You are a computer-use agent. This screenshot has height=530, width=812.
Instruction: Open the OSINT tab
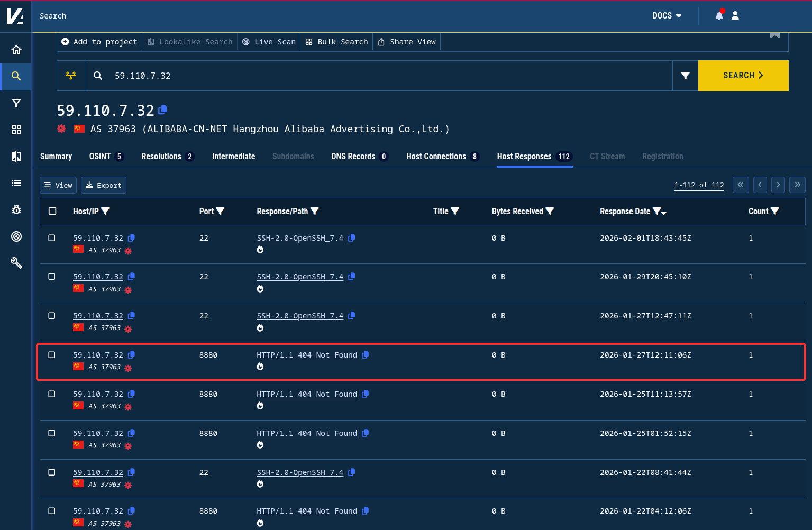point(99,156)
